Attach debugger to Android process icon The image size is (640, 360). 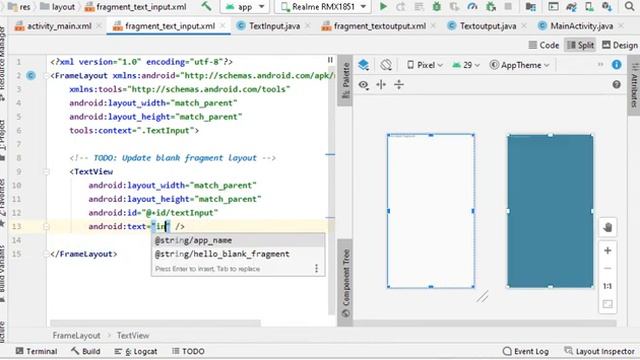tap(491, 7)
